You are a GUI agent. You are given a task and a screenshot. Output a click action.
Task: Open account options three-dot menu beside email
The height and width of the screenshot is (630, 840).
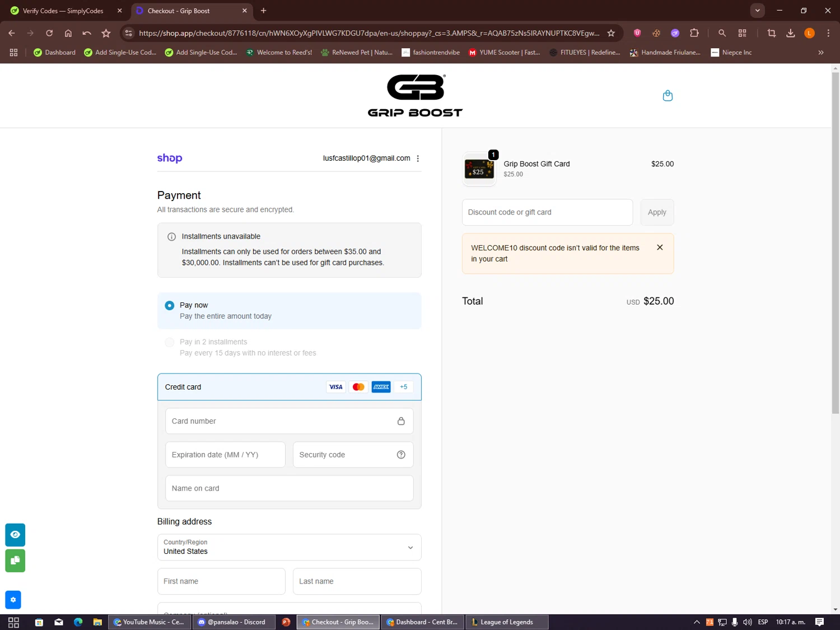click(418, 158)
